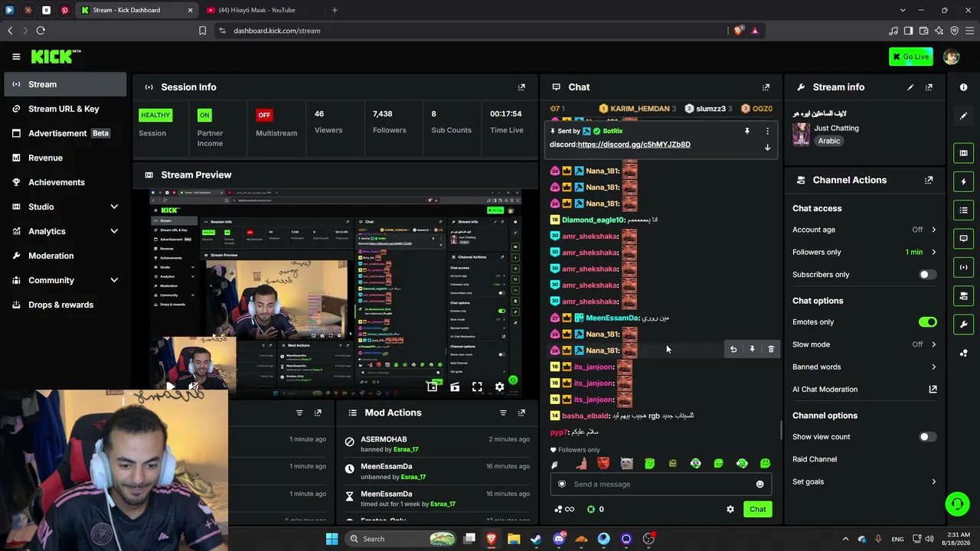Open the Discord invite link
Image resolution: width=980 pixels, height=551 pixels.
(634, 145)
